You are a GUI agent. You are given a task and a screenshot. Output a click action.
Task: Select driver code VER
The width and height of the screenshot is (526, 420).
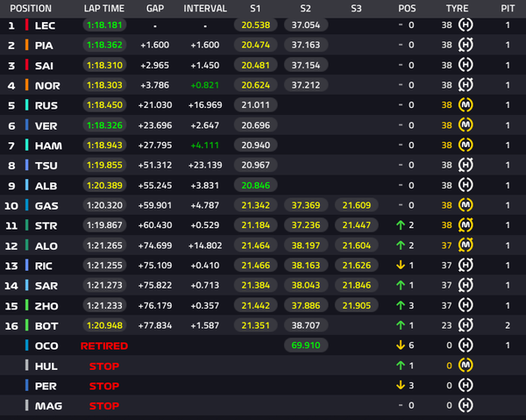(46, 125)
